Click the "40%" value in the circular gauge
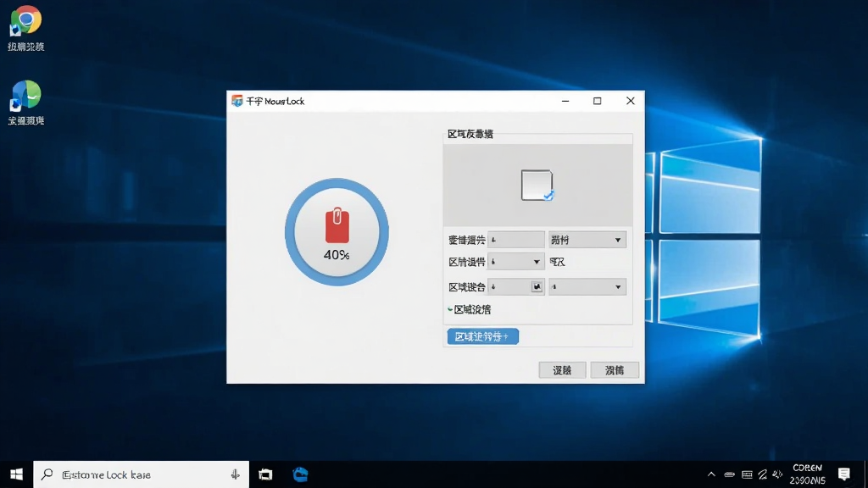868x488 pixels. coord(337,255)
